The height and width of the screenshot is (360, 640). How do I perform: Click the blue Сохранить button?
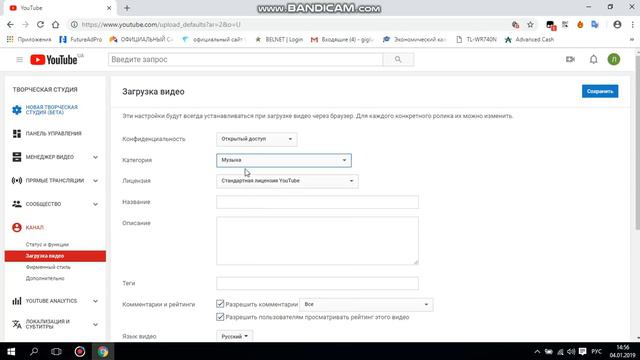tap(600, 91)
